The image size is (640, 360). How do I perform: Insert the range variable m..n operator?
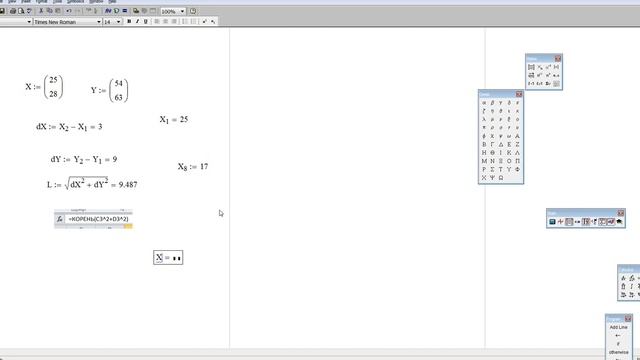556,76
